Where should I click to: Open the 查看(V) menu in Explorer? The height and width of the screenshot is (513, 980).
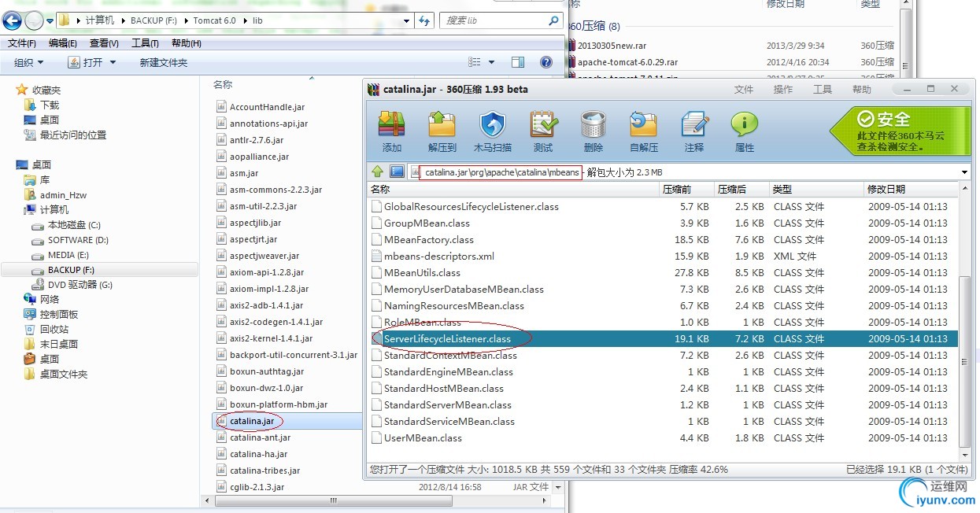pyautogui.click(x=104, y=43)
